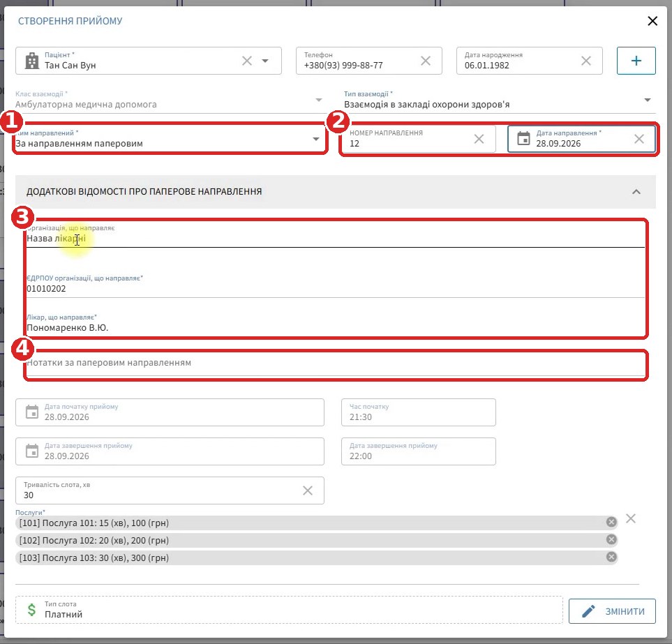The height and width of the screenshot is (644, 672).
Task: Open the Ким направлений dropdown
Action: (316, 139)
